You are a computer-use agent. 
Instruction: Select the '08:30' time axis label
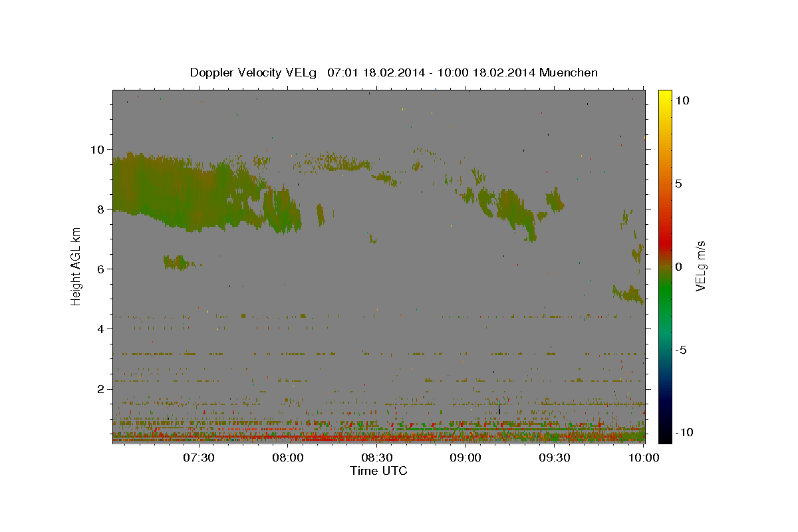click(376, 458)
